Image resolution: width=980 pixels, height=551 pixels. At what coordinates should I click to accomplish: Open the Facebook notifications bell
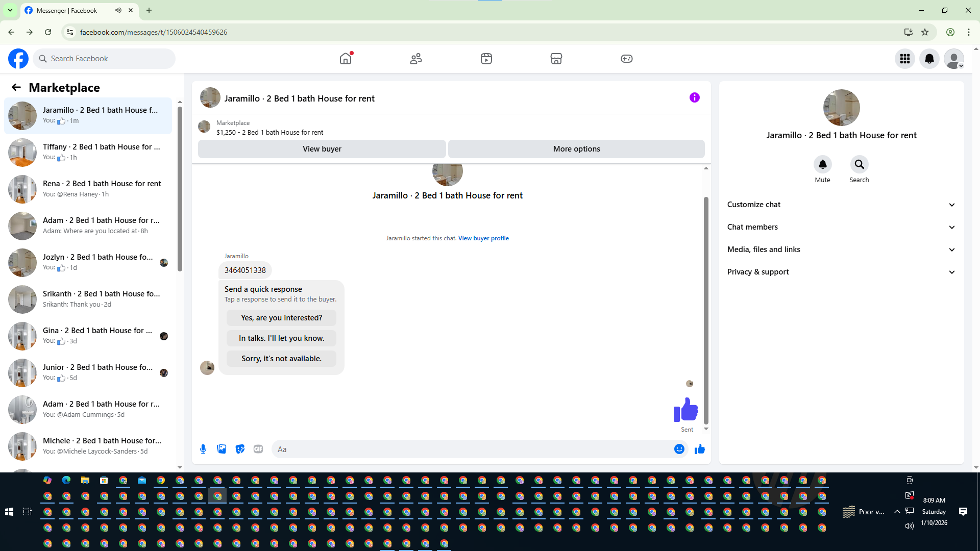[x=929, y=59]
